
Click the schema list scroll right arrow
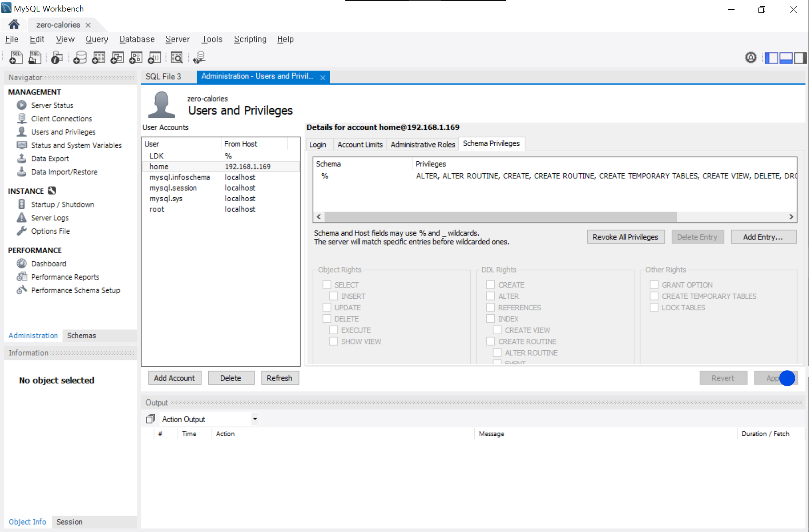pos(791,217)
